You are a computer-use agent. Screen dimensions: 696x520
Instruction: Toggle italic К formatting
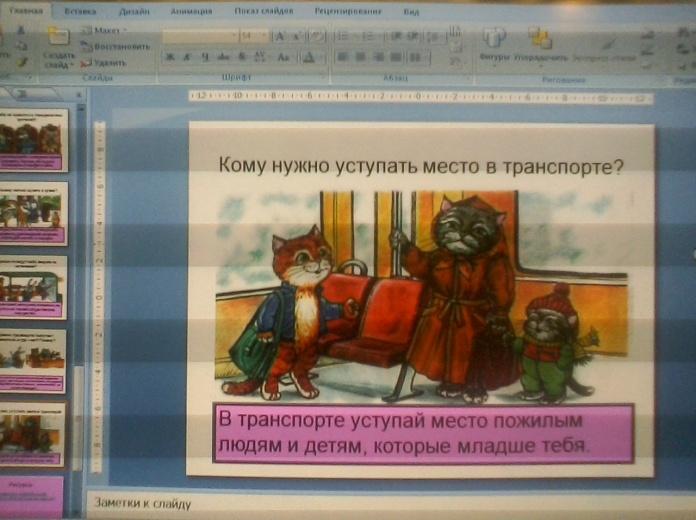click(187, 57)
